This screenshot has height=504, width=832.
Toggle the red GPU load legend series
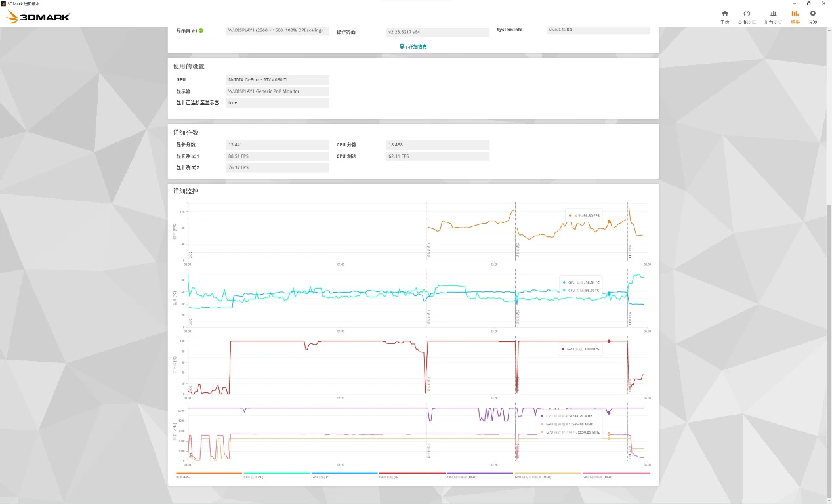pos(413,474)
